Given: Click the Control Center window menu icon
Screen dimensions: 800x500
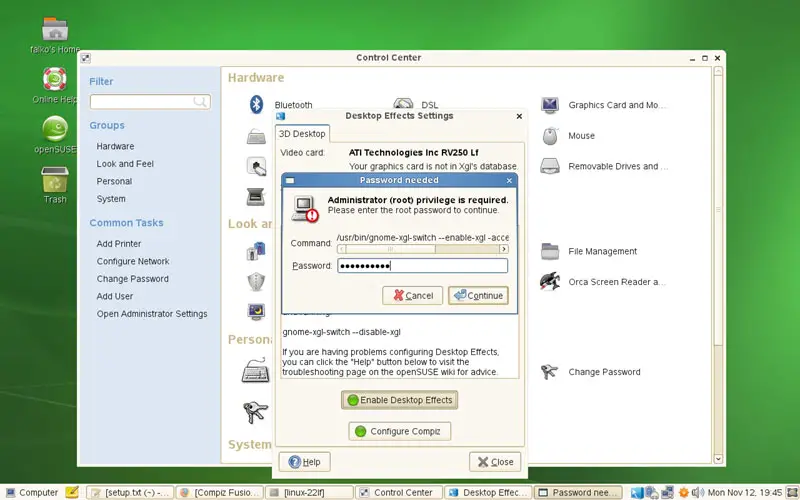Looking at the screenshot, I should 86,58.
